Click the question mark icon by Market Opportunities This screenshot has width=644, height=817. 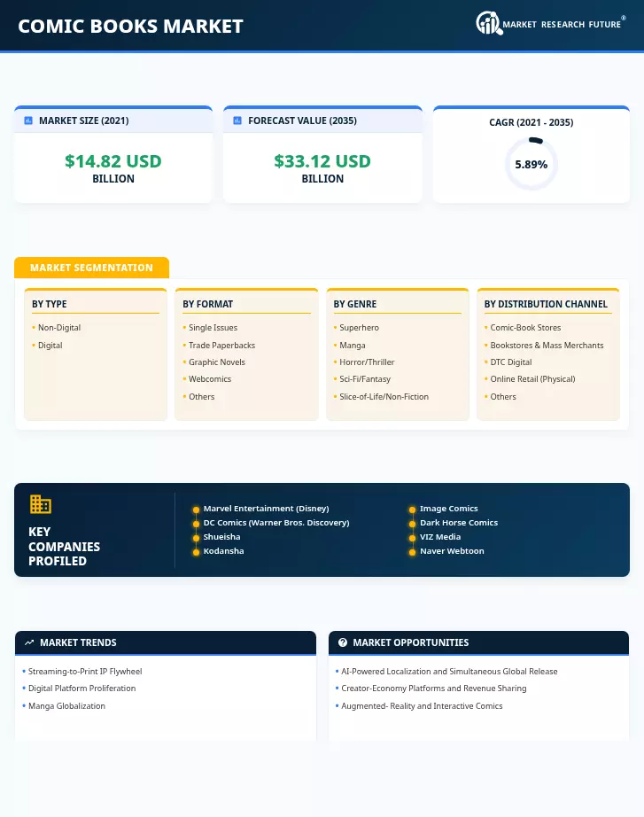click(342, 642)
